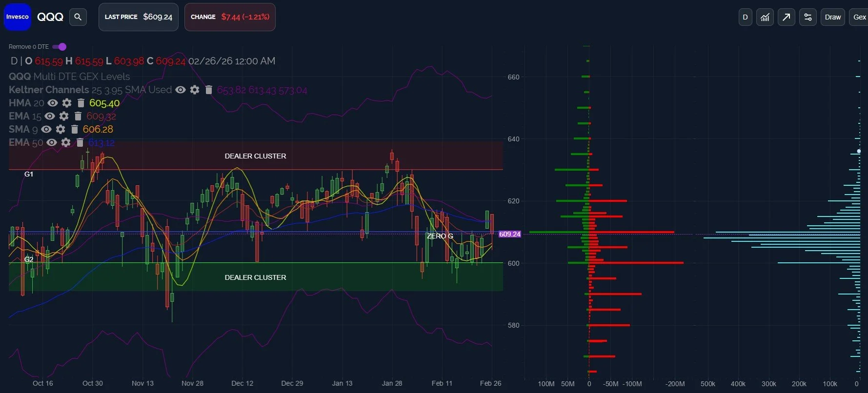Viewport: 868px width, 393px height.
Task: Trash the SMA 9 indicator
Action: [75, 129]
